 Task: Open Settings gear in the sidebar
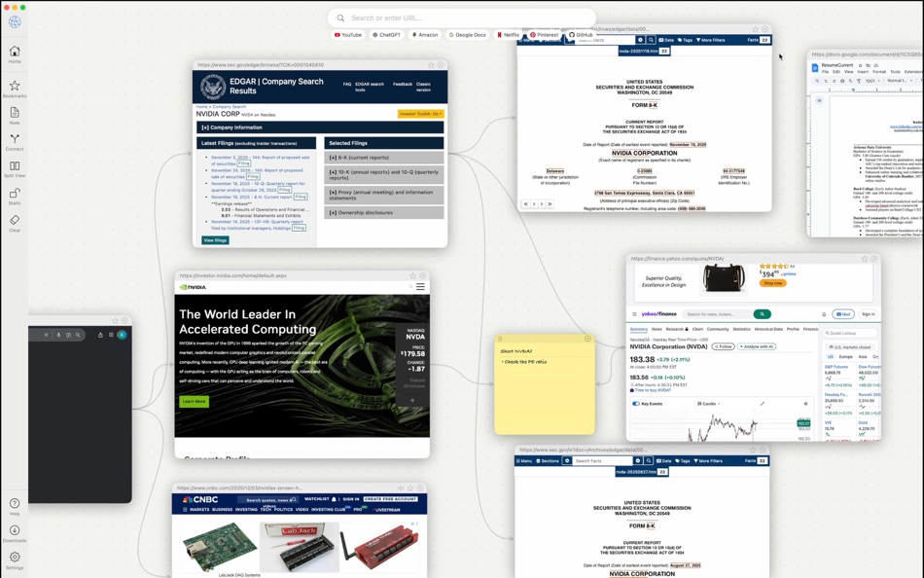coord(15,560)
